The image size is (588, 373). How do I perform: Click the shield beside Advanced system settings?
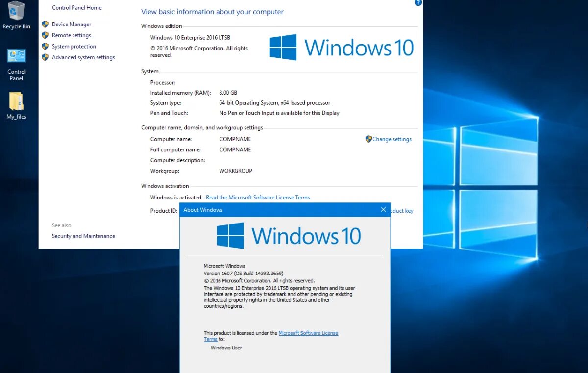click(46, 57)
